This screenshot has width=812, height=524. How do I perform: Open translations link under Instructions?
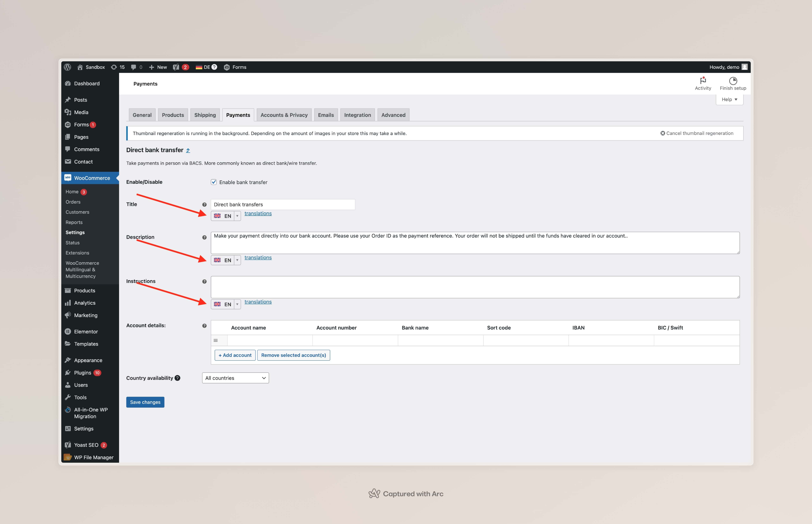click(x=258, y=302)
